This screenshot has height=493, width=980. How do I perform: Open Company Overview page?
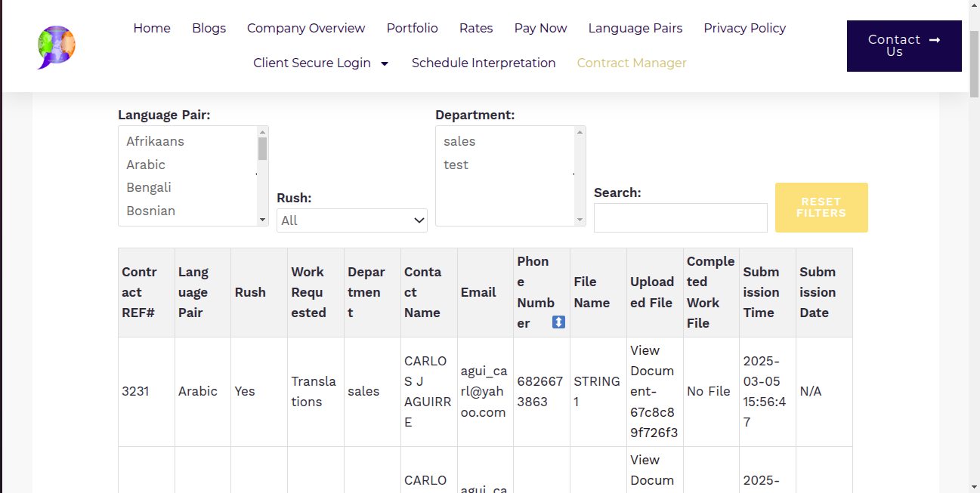306,28
